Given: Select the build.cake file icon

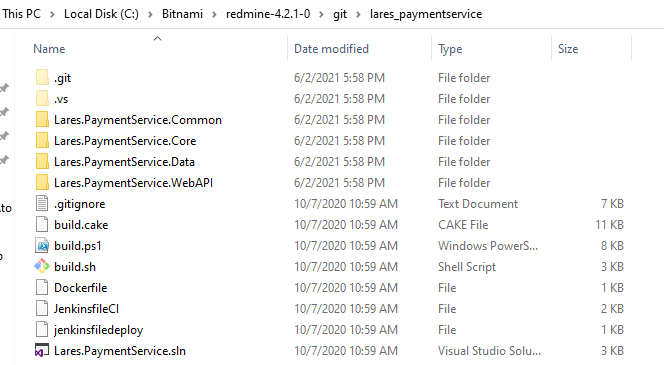Looking at the screenshot, I should tap(42, 225).
